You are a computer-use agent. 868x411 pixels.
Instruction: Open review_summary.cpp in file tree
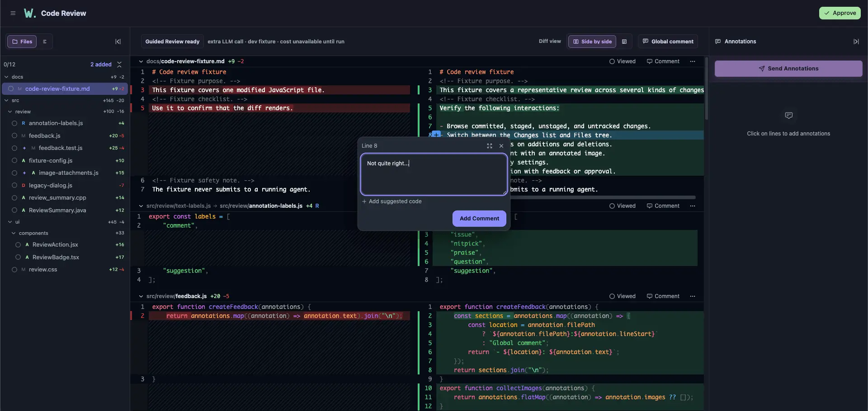65,198
